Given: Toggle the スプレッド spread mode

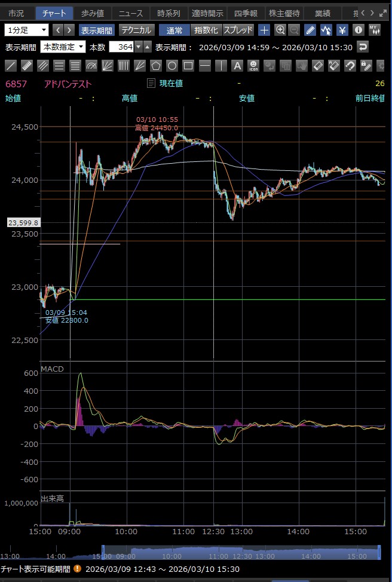Looking at the screenshot, I should 238,30.
